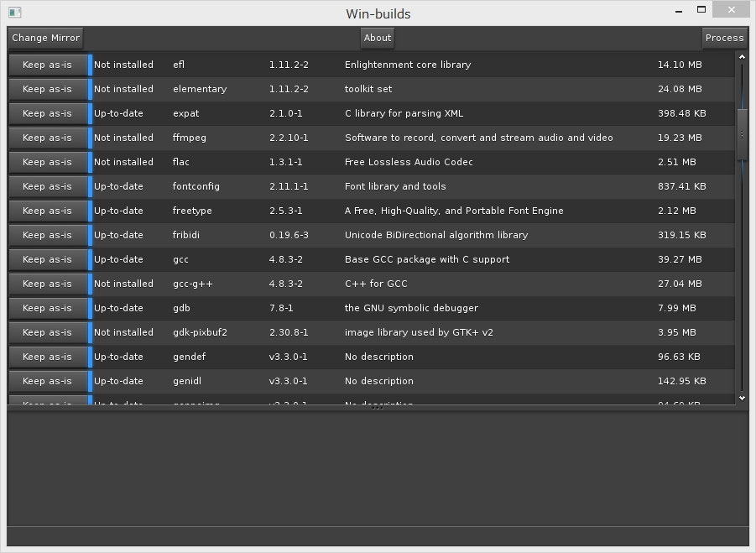Click the vertical scrollbar thumb

point(742,134)
